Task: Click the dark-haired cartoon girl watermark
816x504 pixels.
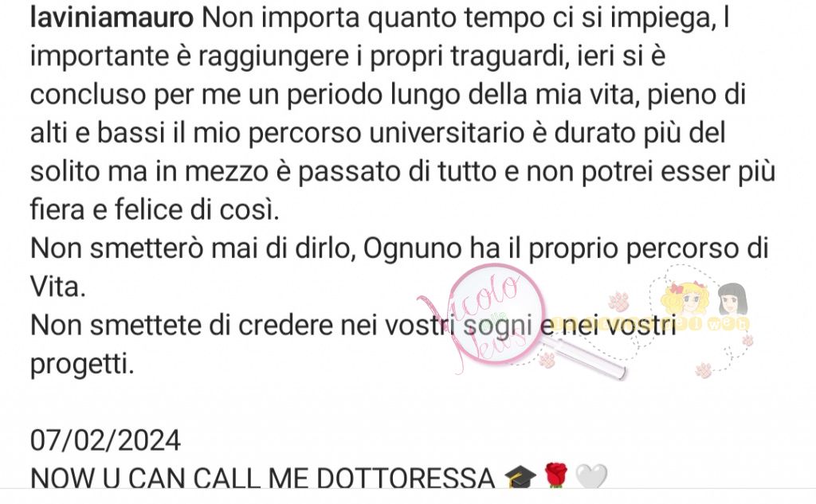Action: click(733, 299)
